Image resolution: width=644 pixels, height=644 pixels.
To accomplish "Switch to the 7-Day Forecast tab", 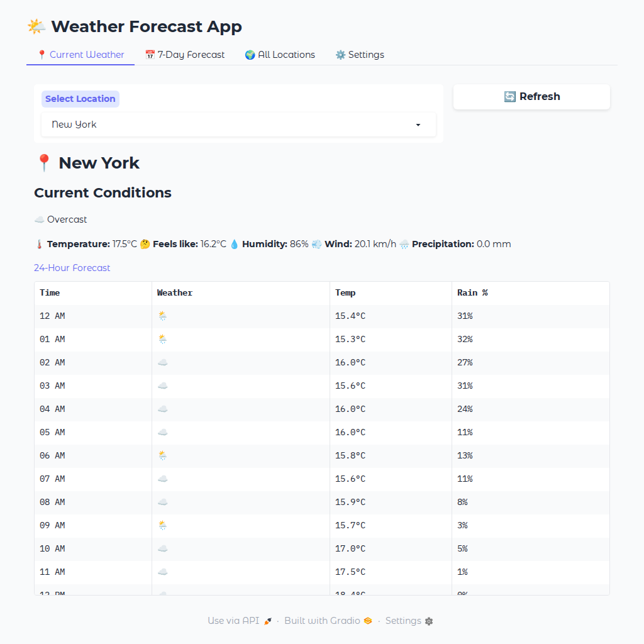I will (x=185, y=55).
